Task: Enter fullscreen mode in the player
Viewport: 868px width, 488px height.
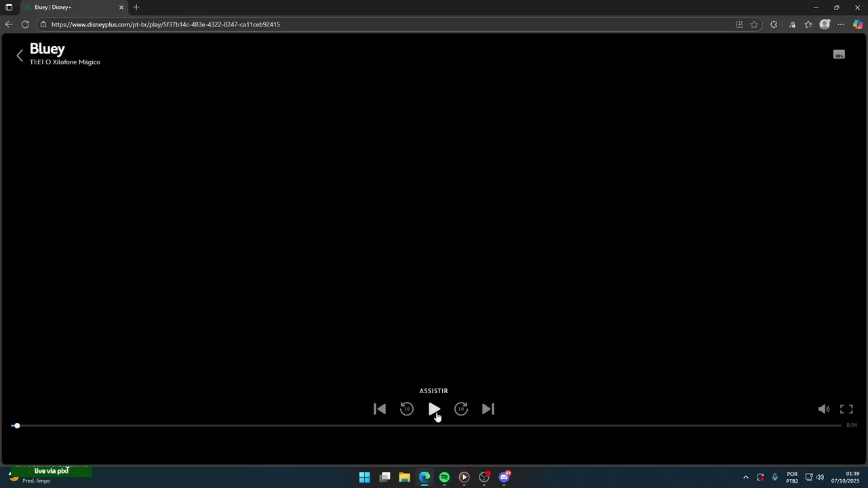Action: pos(846,409)
